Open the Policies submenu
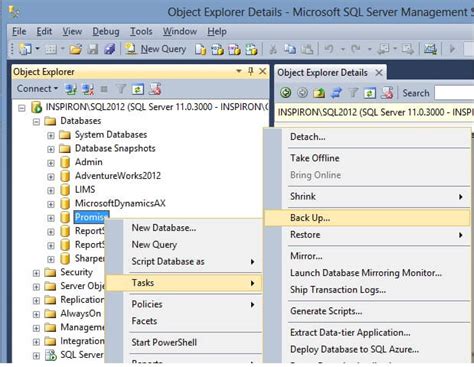Screen dimensions: 474x367 pos(183,304)
